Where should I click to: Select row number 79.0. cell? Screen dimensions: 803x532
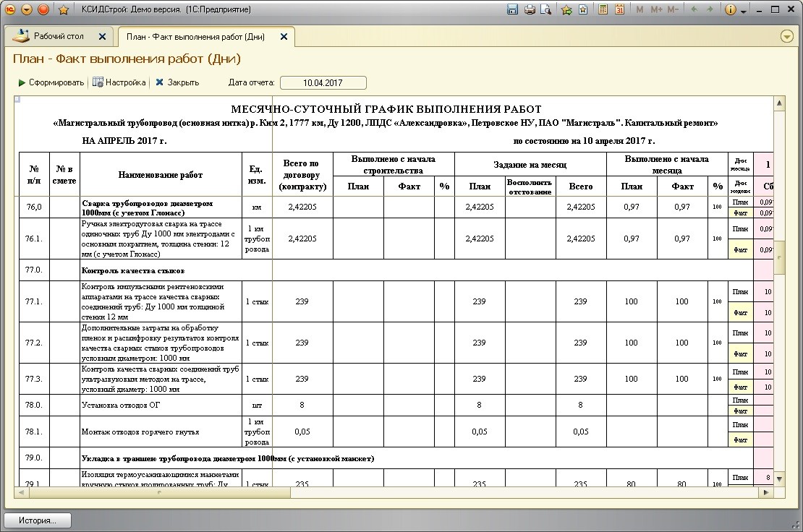click(x=34, y=458)
